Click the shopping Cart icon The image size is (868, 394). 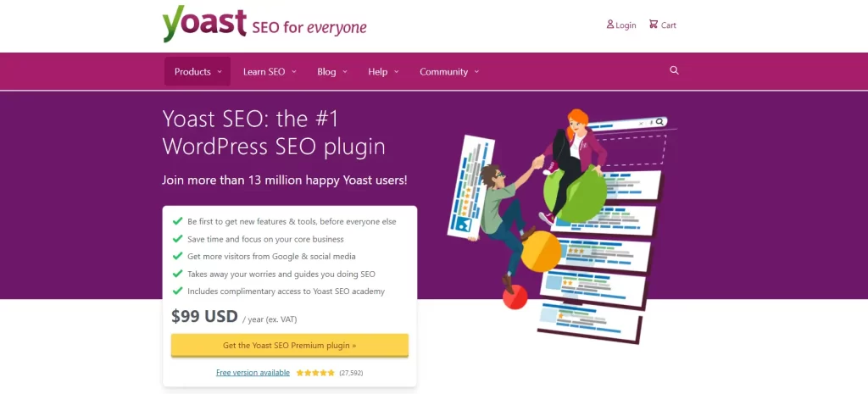point(654,25)
